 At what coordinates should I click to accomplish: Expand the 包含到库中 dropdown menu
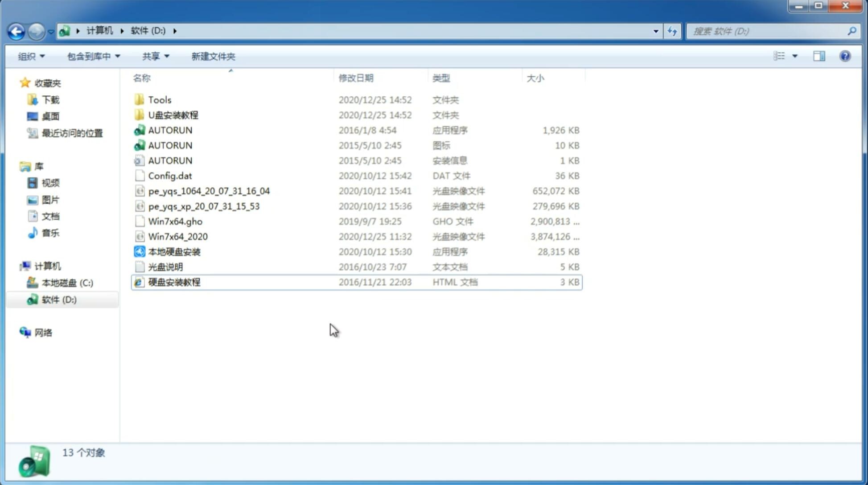pos(93,55)
